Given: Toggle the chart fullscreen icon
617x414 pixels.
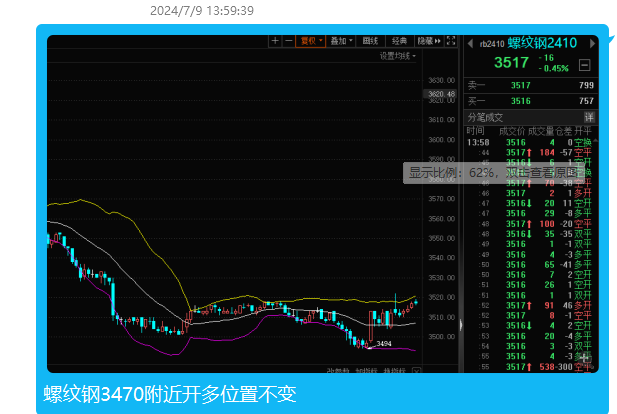Looking at the screenshot, I should pyautogui.click(x=451, y=41).
